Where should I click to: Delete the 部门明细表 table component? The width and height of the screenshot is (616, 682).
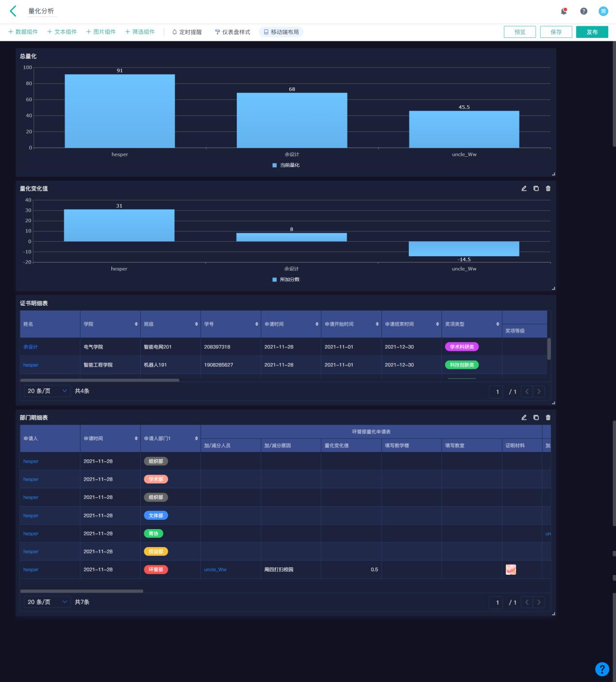click(x=548, y=417)
